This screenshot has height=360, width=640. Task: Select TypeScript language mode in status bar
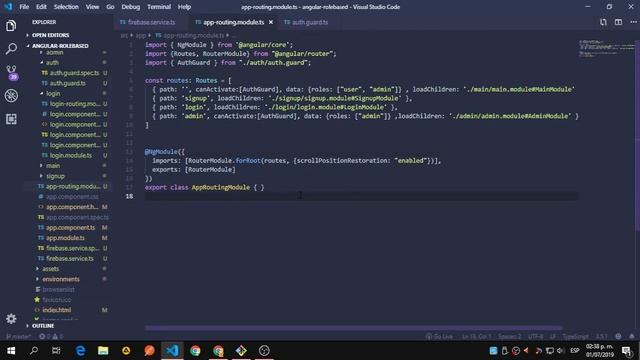pos(575,336)
